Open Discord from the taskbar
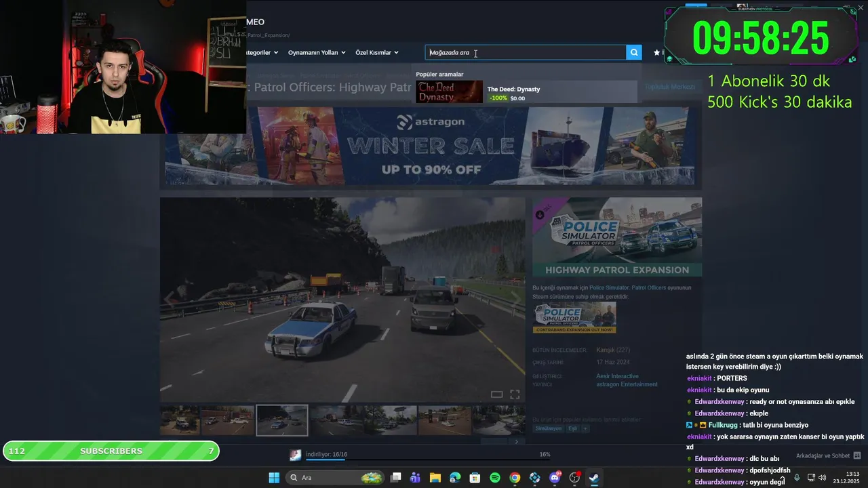The image size is (868, 488). (555, 478)
